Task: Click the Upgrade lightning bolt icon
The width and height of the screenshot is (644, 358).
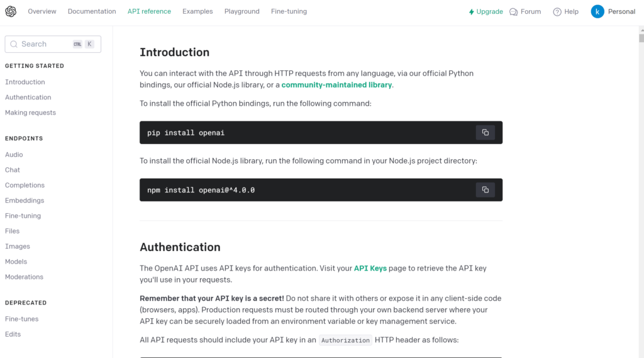Action: pyautogui.click(x=471, y=12)
